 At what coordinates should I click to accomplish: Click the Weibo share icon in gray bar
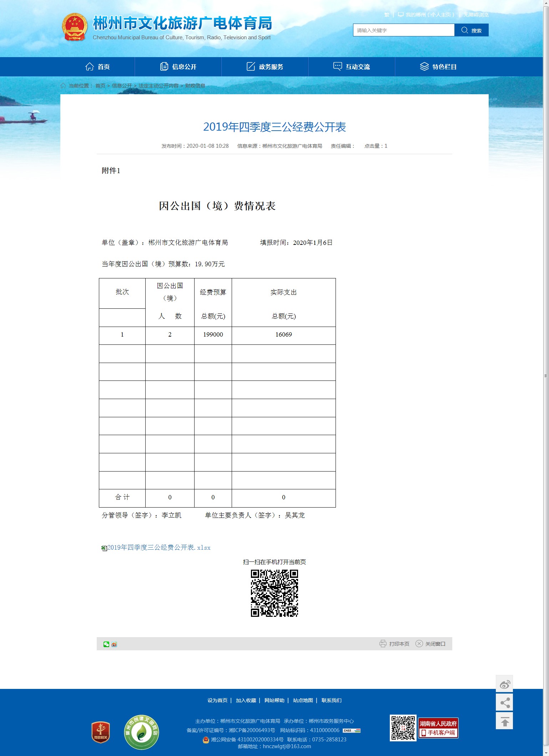[114, 644]
